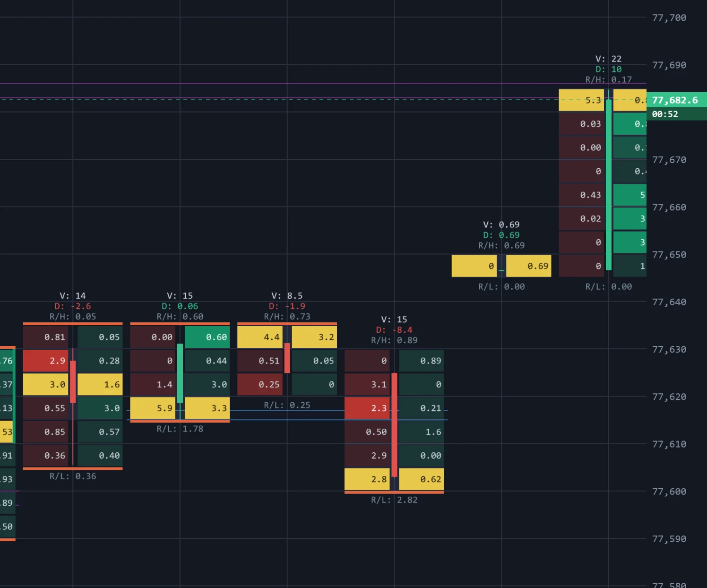Select the 'R/L: 0.25' ratio label
This screenshot has width=707, height=588.
[287, 405]
